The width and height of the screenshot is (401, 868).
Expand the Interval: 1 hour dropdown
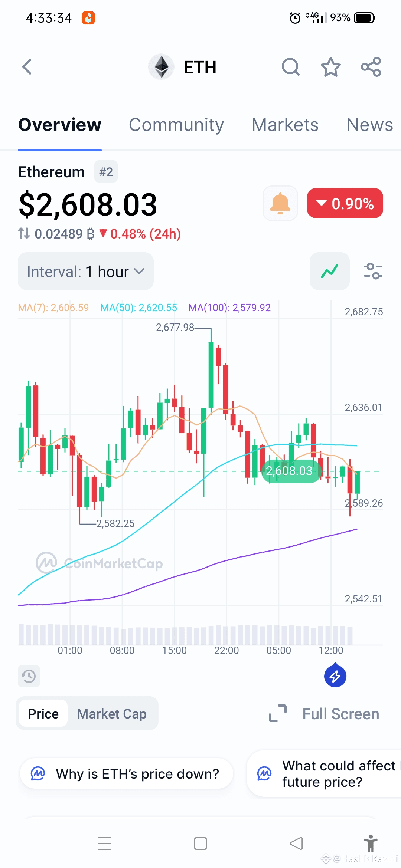click(x=86, y=271)
